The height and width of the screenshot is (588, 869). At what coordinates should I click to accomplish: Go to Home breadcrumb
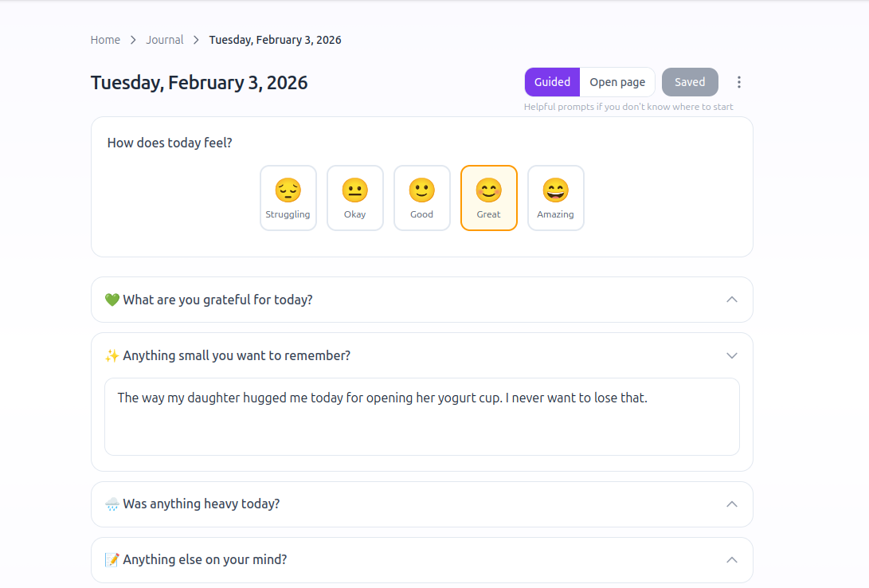point(105,40)
